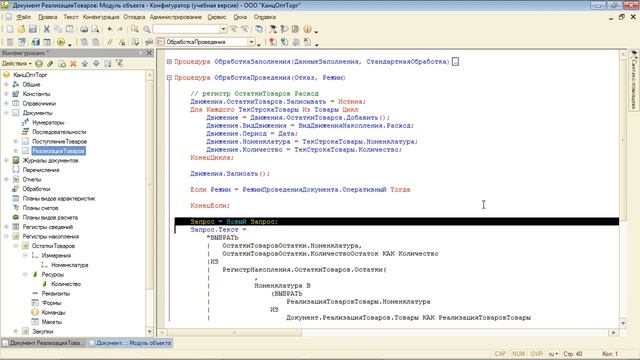This screenshot has height=360, width=640.
Task: Expand the Общие tree node
Action: click(6, 84)
